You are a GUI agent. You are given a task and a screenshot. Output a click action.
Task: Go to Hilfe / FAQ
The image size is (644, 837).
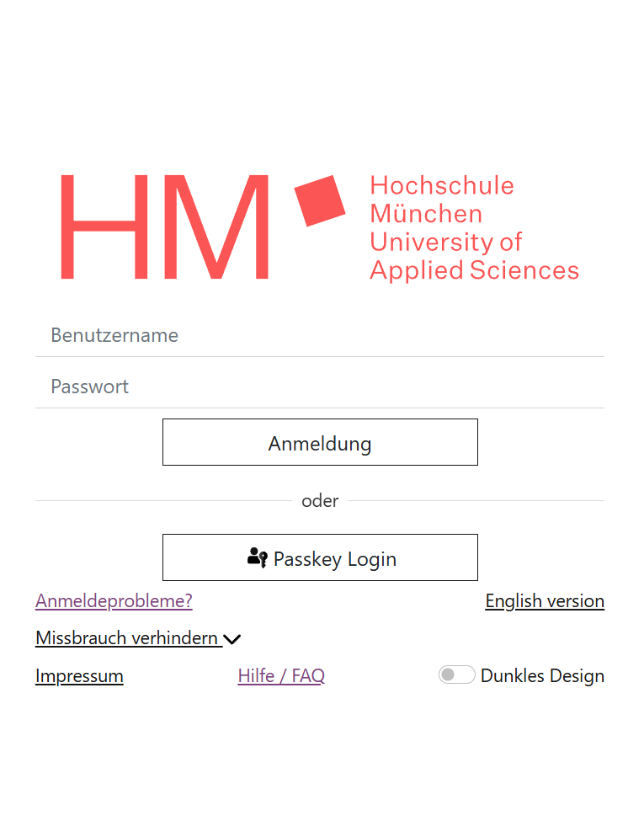(x=281, y=675)
